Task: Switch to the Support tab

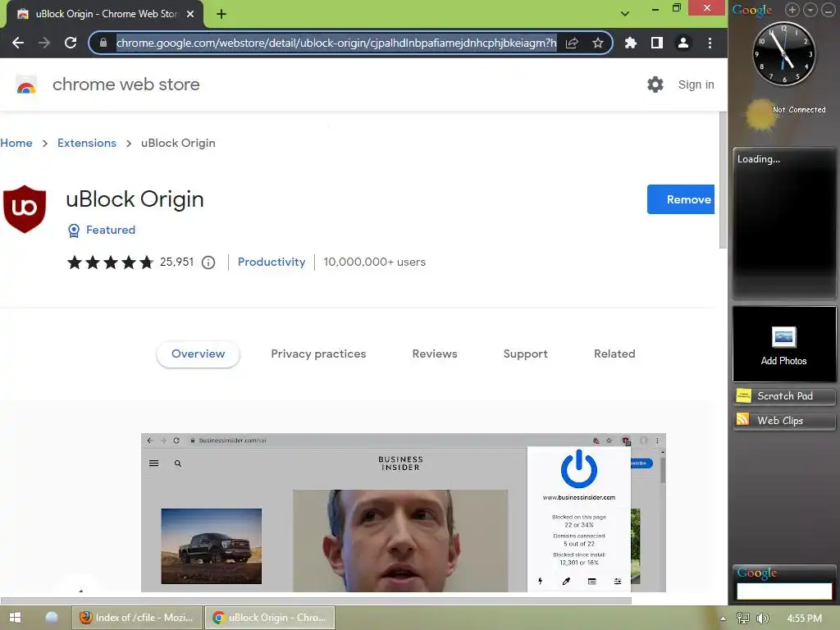Action: (x=526, y=354)
